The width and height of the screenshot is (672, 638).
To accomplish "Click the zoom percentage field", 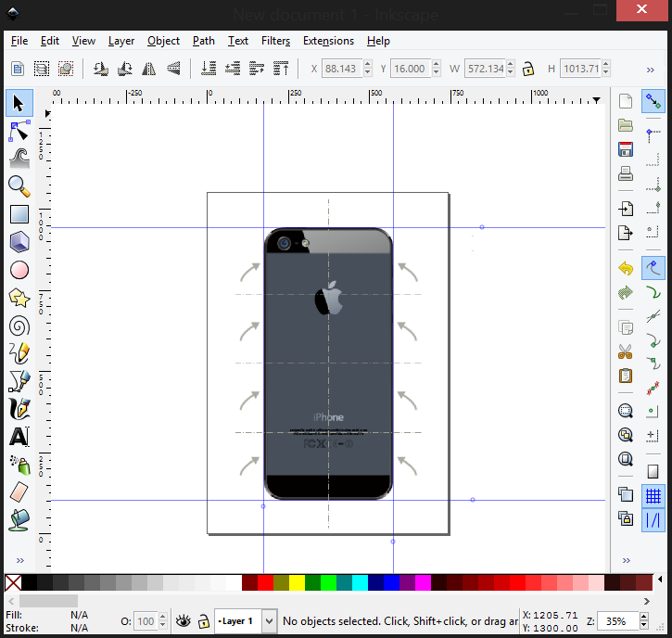I will click(x=616, y=621).
